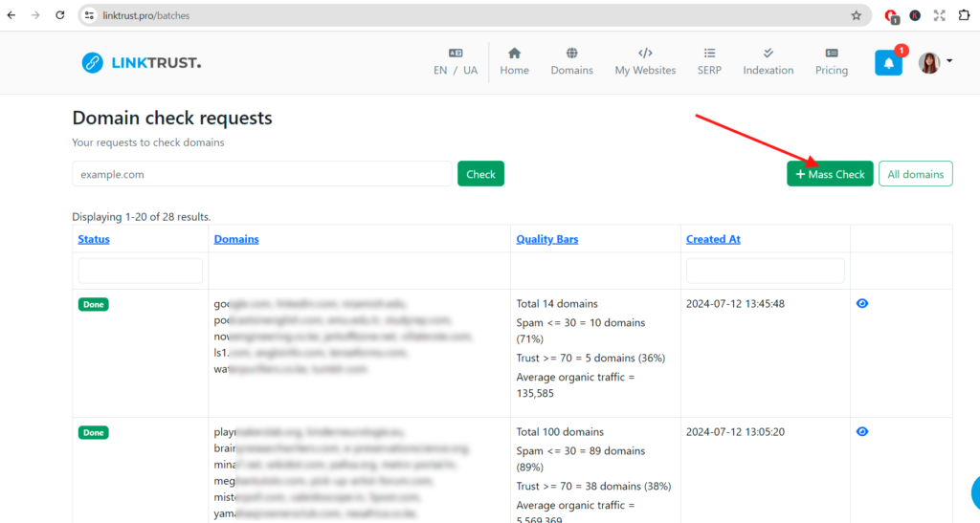
Task: Sort by Created At column
Action: pos(713,239)
